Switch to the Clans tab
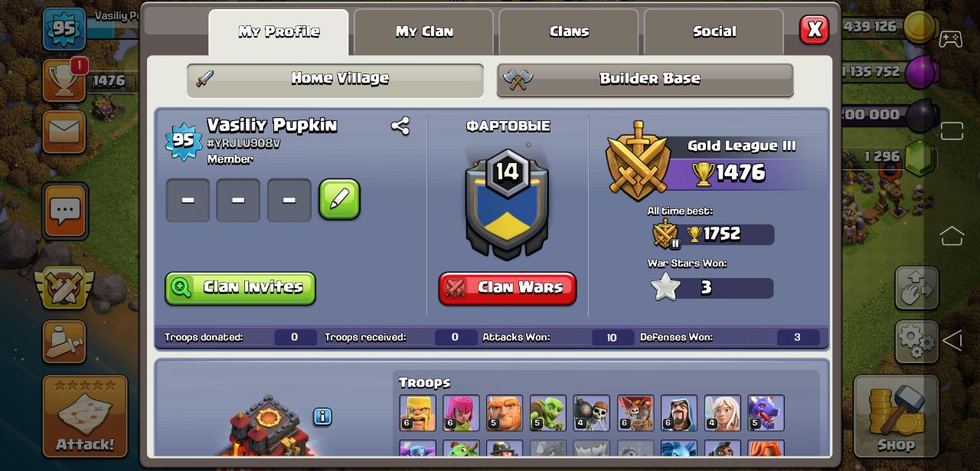The width and height of the screenshot is (980, 471). click(x=569, y=32)
